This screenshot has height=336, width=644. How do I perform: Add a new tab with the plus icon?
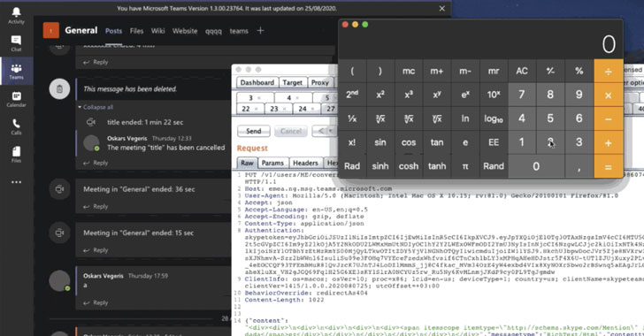pos(260,30)
